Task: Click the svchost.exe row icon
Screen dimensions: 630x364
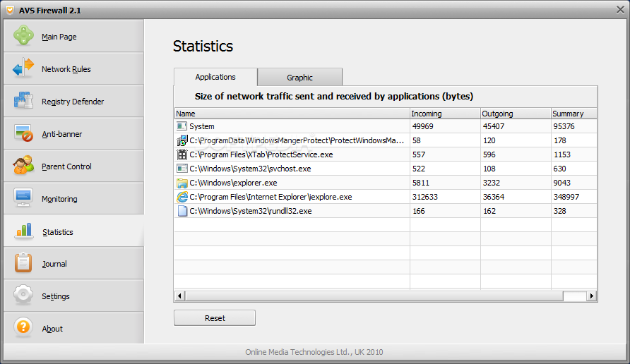Action: click(x=182, y=169)
